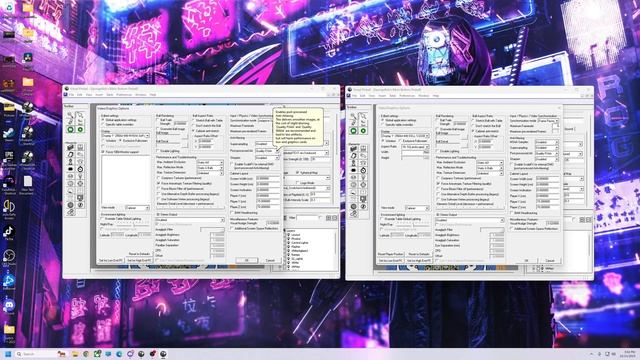Open the Preferences menu in left window

124,95
